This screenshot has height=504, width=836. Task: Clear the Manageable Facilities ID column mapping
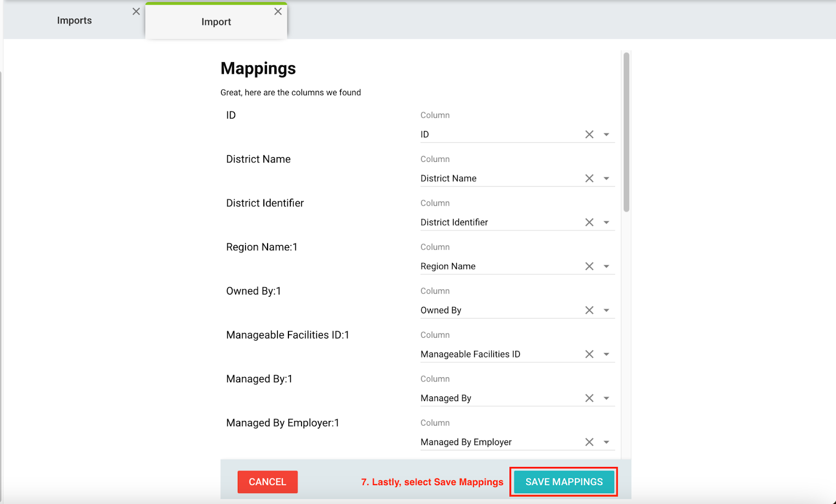coord(589,354)
